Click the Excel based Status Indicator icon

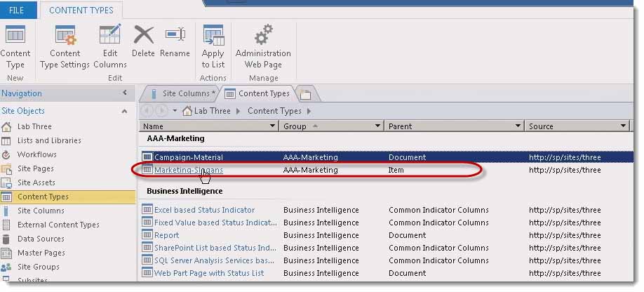point(147,209)
